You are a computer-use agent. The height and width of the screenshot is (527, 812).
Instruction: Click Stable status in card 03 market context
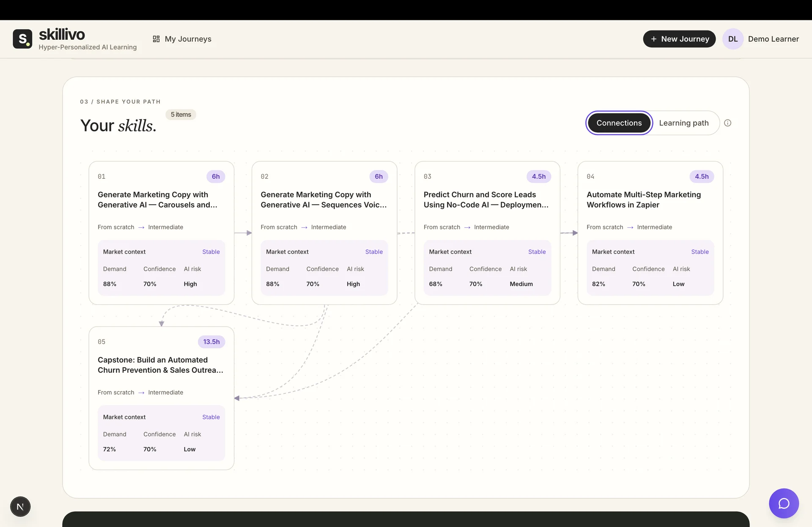point(537,252)
